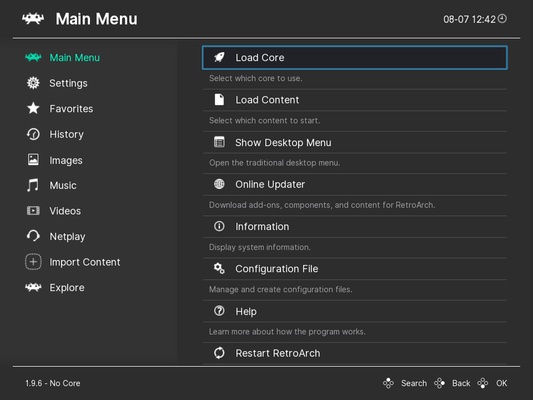Click the Favorites star icon
Viewport: 533px width, 400px height.
[x=33, y=108]
